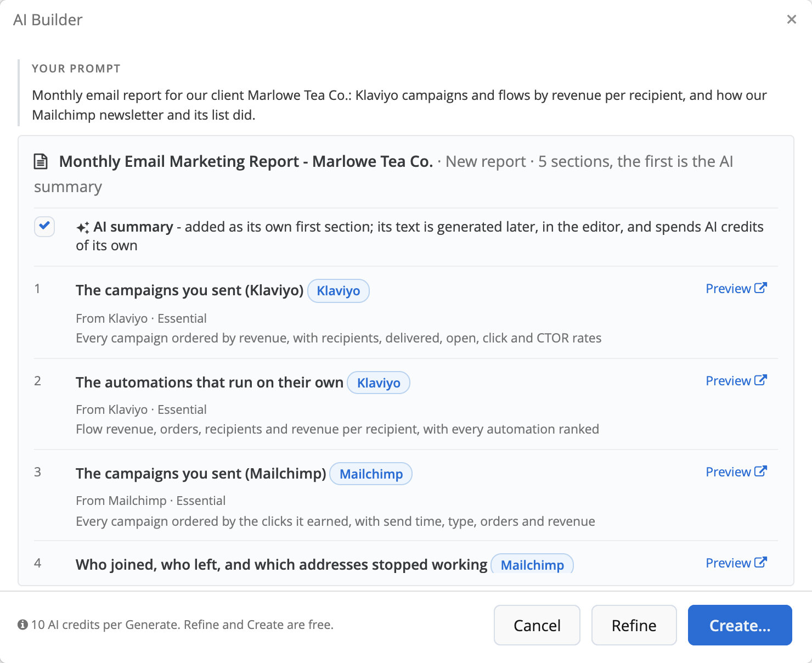Click the Refine button
Screen dimensions: 812x663
(x=634, y=625)
